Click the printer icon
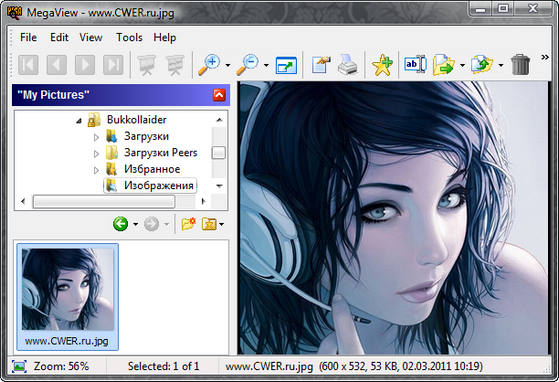Viewport: 559px width, 382px height. (347, 65)
